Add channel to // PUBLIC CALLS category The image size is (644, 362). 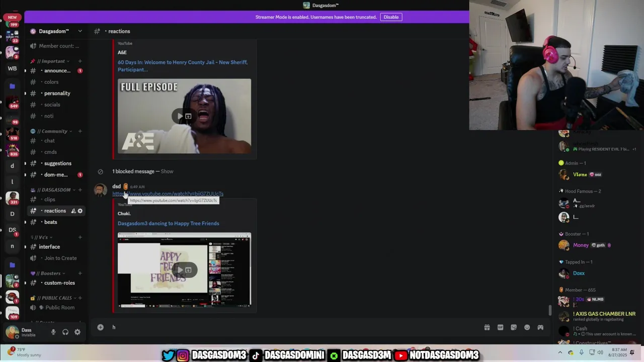[x=80, y=298]
